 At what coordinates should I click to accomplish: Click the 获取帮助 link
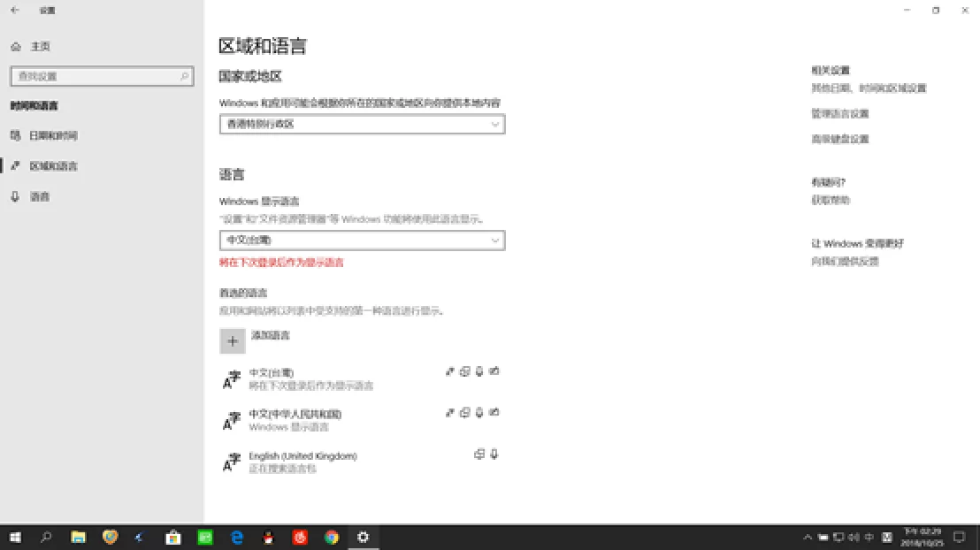[x=831, y=200]
